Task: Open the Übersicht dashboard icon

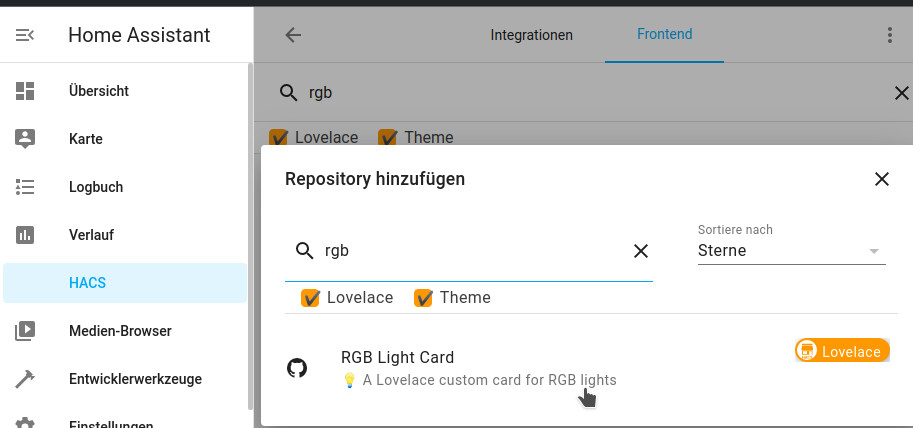Action: click(25, 91)
